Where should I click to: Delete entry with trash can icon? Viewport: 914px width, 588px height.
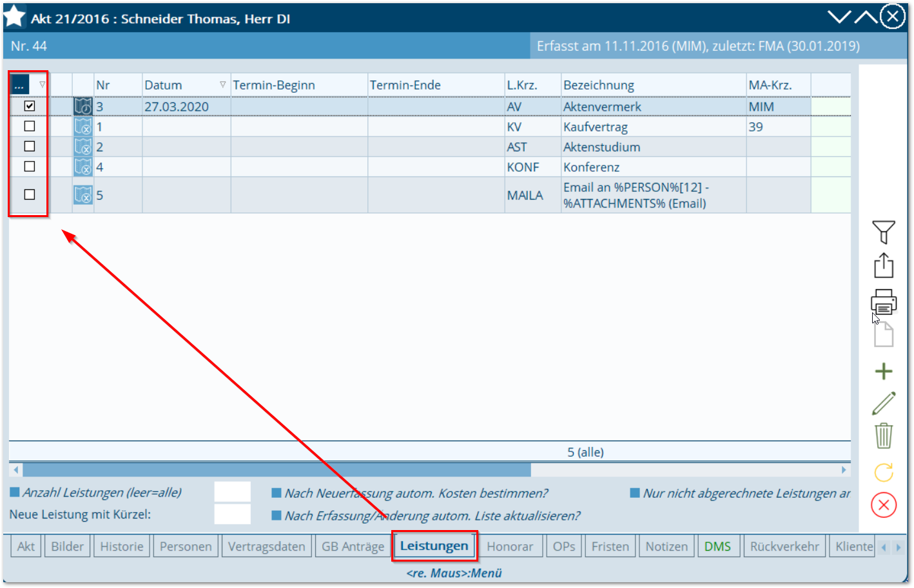point(884,436)
